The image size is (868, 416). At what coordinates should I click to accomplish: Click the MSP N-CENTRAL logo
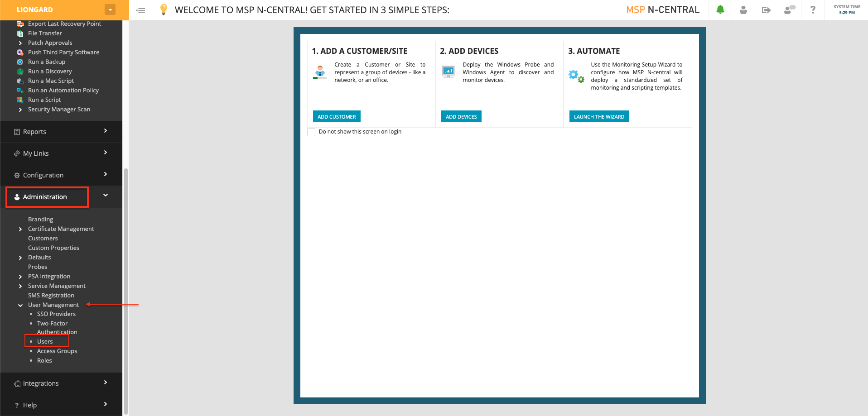tap(663, 10)
